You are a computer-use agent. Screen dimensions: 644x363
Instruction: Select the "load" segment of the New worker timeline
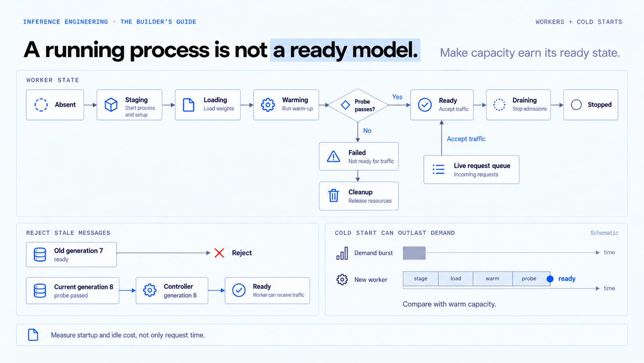coord(456,279)
